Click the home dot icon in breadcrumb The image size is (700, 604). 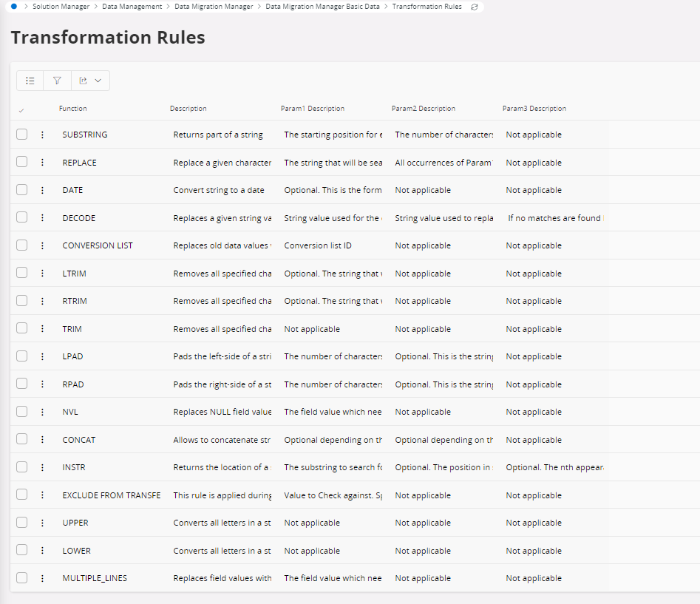[14, 7]
